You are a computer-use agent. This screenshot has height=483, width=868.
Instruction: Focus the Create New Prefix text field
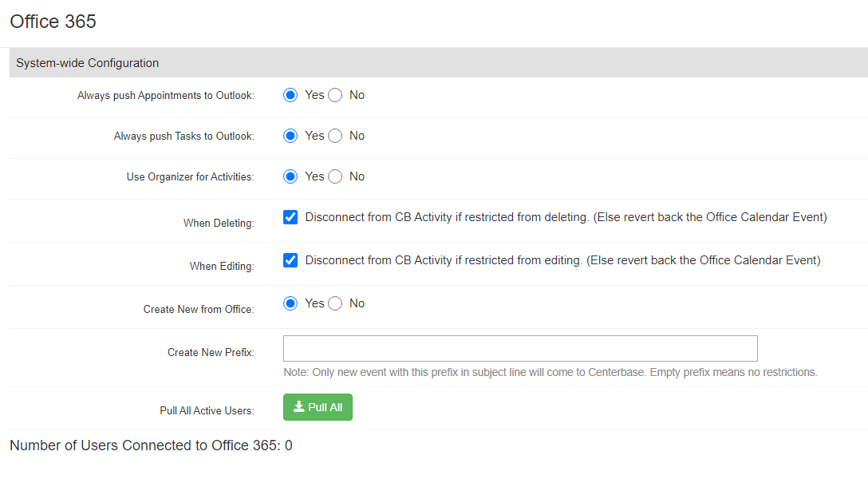click(519, 349)
